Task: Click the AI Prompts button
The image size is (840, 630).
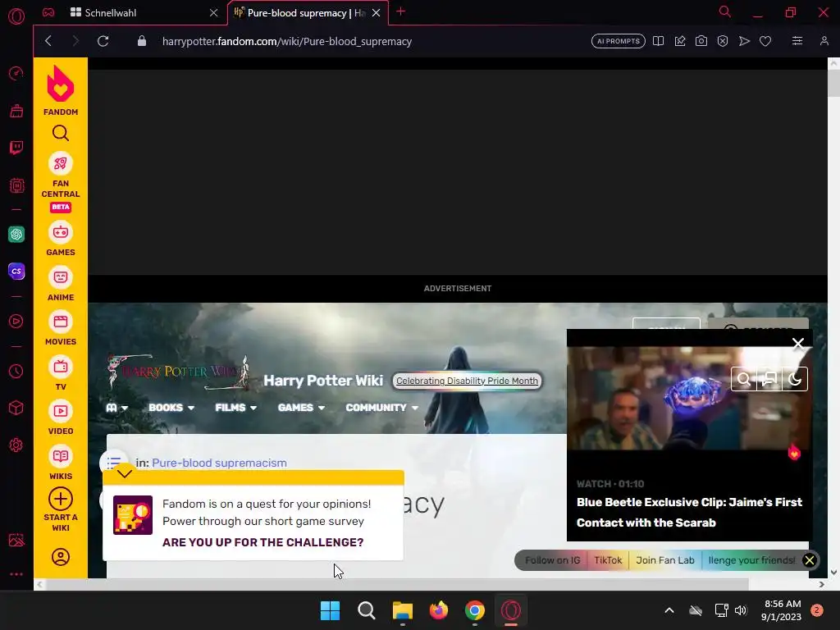Action: (619, 41)
